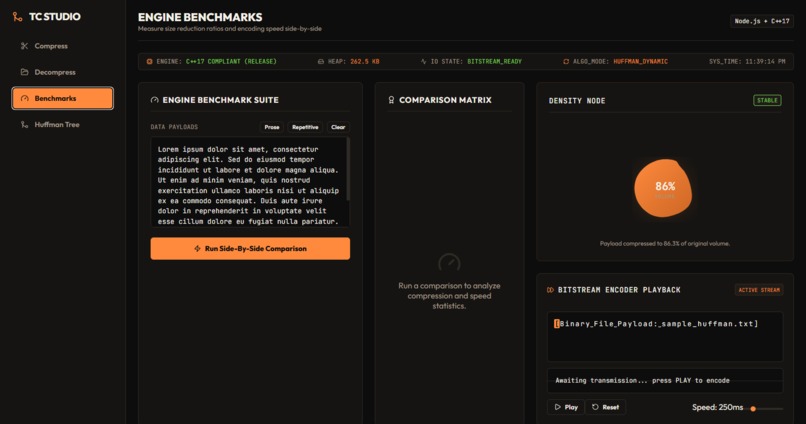Screen dimensions: 806x424
Task: Click the STABLE badge in Density Node
Action: click(x=767, y=100)
